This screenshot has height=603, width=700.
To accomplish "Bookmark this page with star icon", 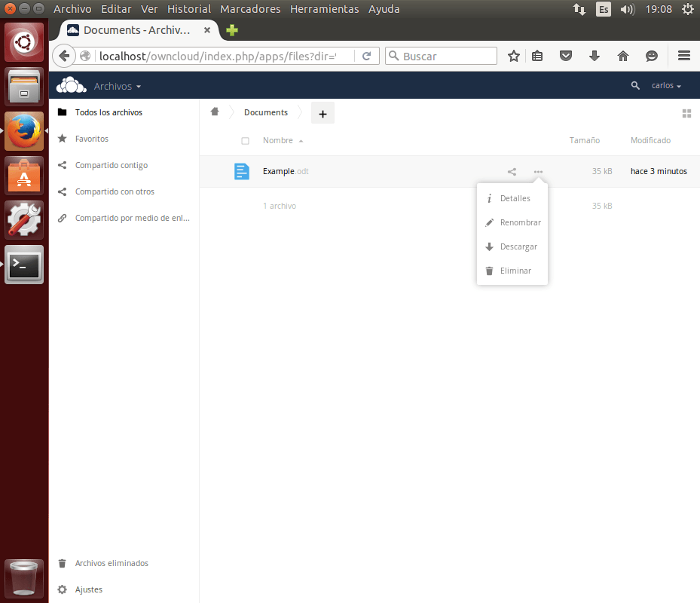I will (x=514, y=56).
